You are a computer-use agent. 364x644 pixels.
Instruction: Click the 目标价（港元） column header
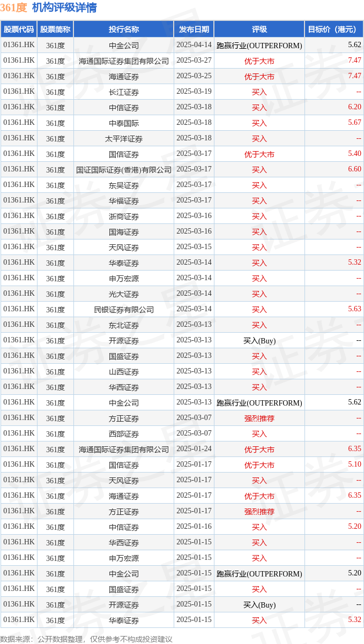334,29
